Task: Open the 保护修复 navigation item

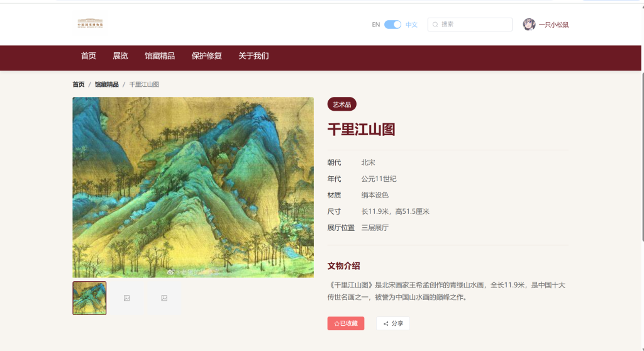Action: click(206, 56)
